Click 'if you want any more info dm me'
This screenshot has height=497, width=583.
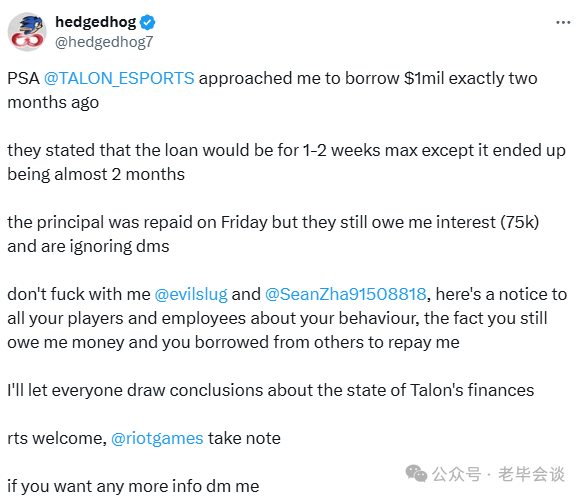pyautogui.click(x=133, y=486)
